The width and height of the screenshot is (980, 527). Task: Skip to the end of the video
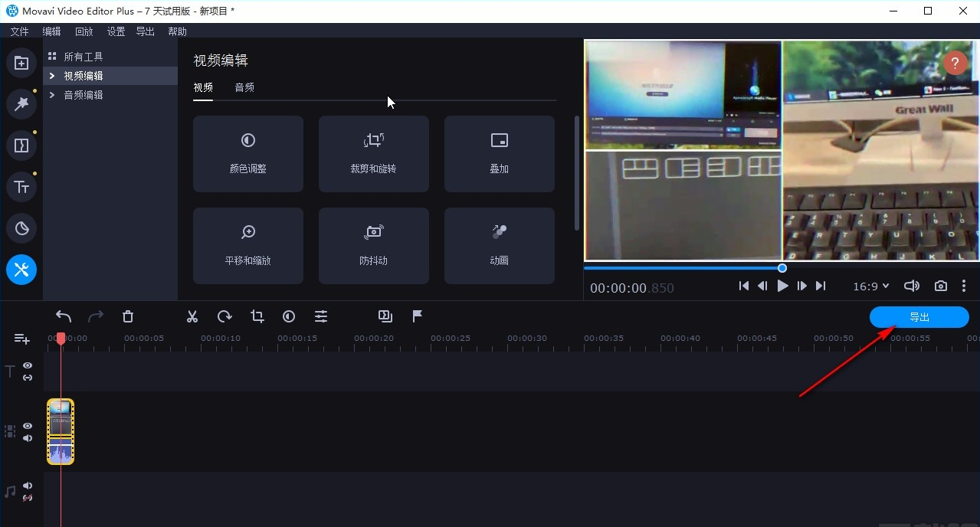[821, 286]
